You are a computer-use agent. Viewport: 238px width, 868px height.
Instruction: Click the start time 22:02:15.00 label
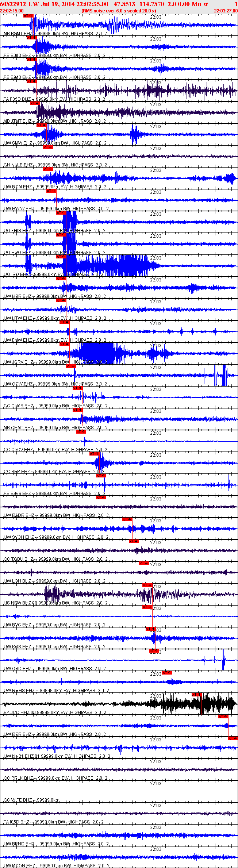point(12,11)
